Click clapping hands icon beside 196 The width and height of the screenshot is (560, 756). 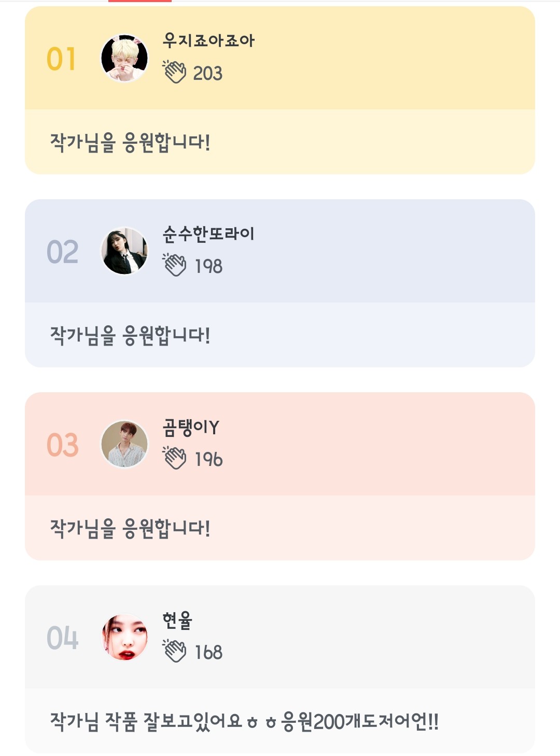click(x=175, y=458)
